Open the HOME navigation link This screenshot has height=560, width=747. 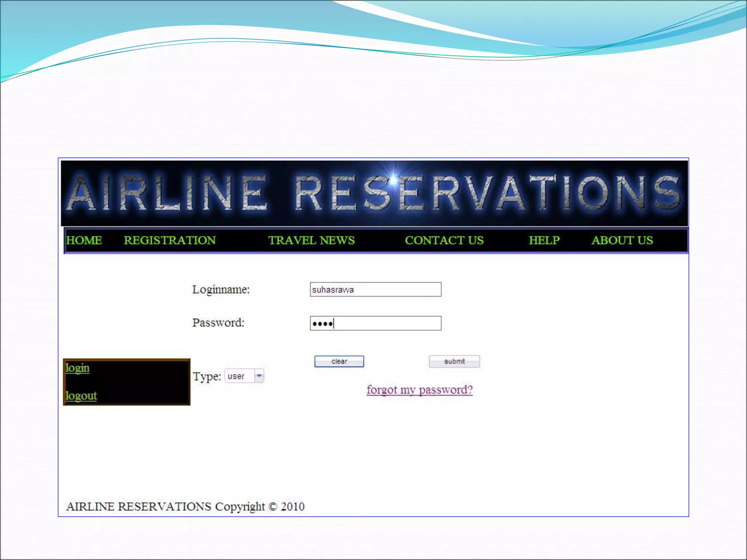coord(84,240)
